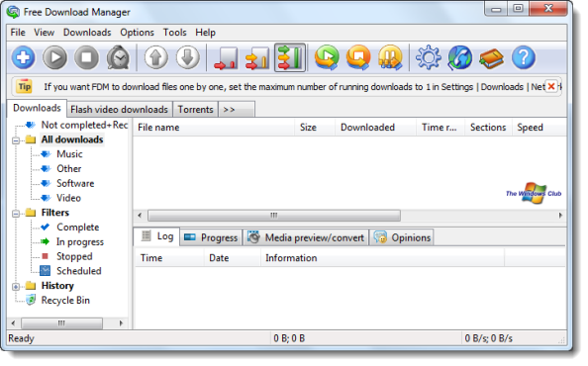The image size is (588, 366).
Task: Select the Complete filter
Action: pos(77,228)
